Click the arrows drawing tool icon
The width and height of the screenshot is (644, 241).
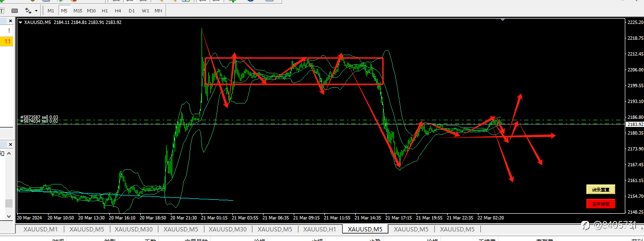coord(29,11)
